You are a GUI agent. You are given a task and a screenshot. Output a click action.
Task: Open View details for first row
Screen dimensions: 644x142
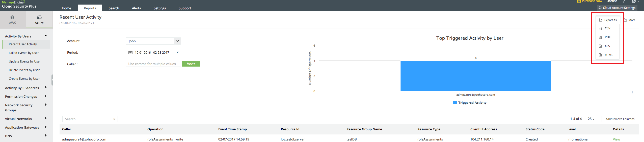pyautogui.click(x=616, y=139)
